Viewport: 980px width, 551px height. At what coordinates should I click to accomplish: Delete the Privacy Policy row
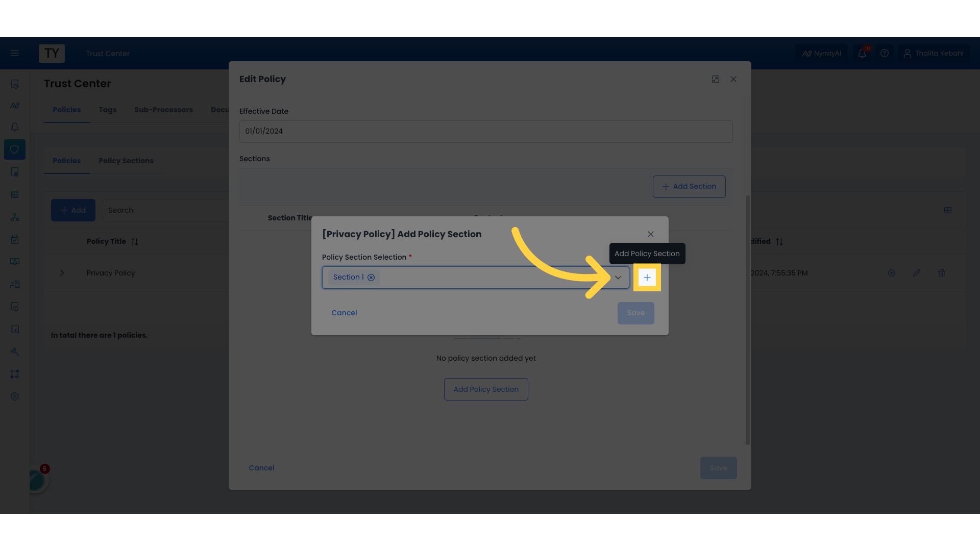(942, 273)
